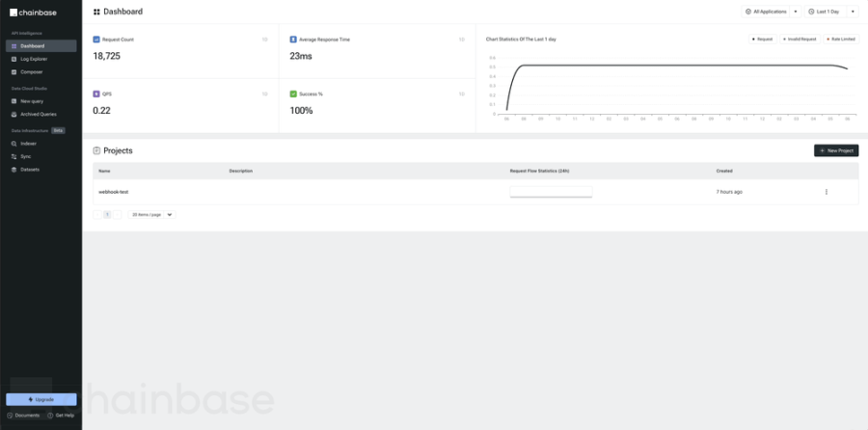Open Log Explorer from the sidebar
This screenshot has width=868, height=430.
click(33, 59)
